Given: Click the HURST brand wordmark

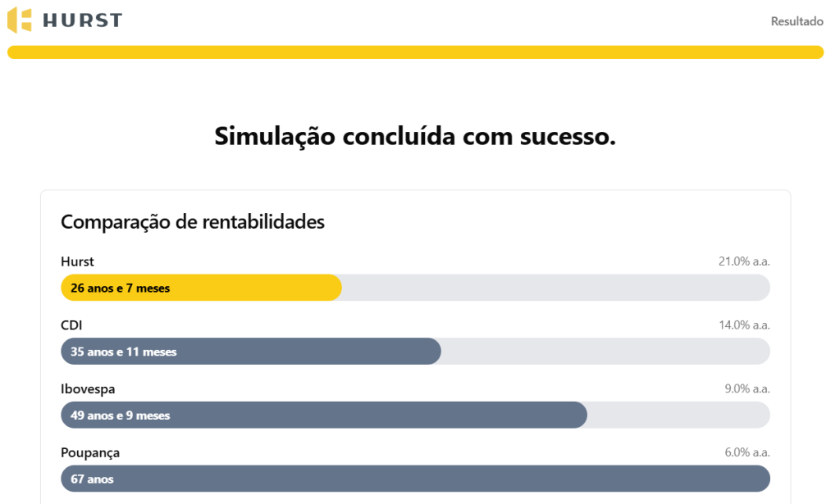Looking at the screenshot, I should tap(83, 20).
